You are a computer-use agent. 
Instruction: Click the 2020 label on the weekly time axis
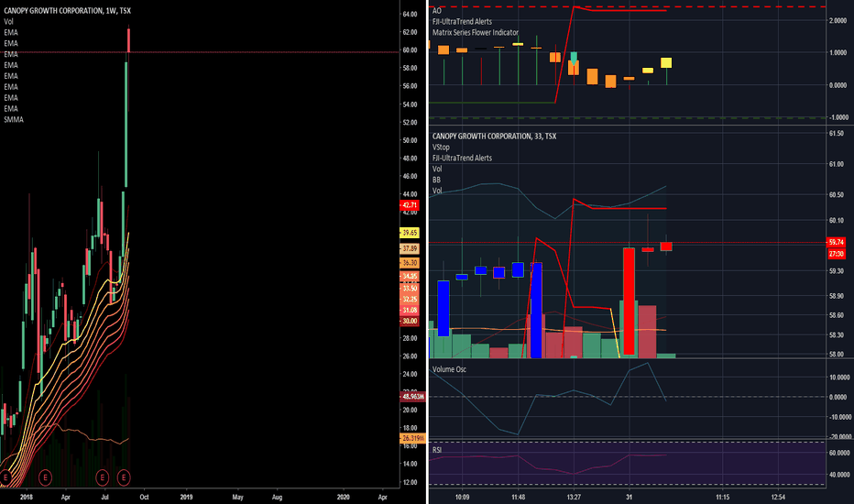click(343, 497)
